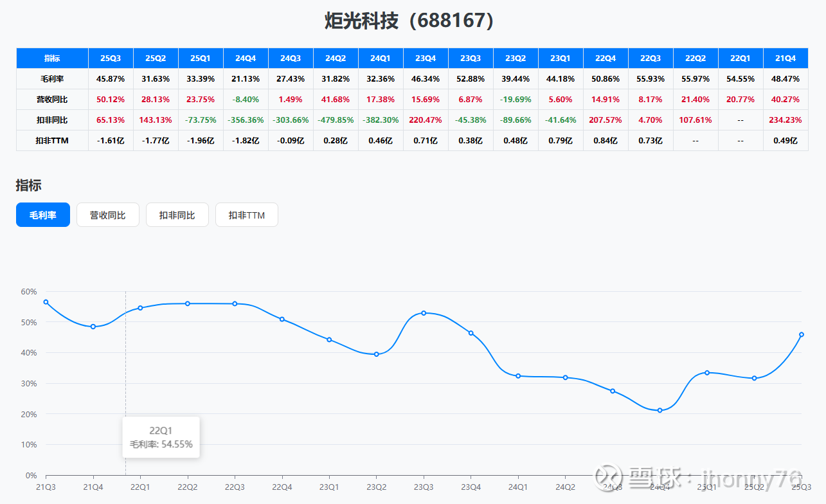Click the 25Q2 x-axis label

[755, 487]
